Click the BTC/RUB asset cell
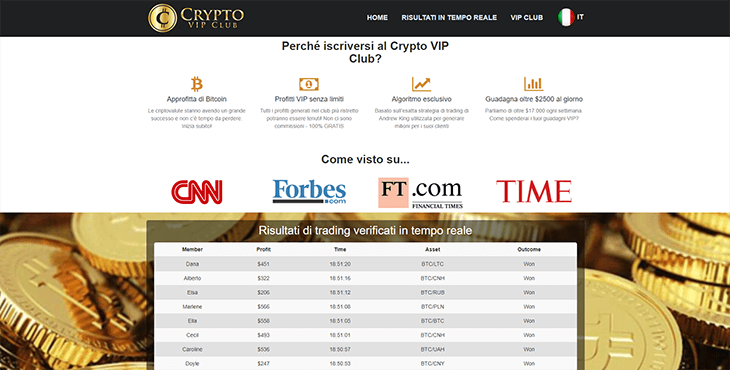Viewport: 730px width, 370px height. (433, 293)
